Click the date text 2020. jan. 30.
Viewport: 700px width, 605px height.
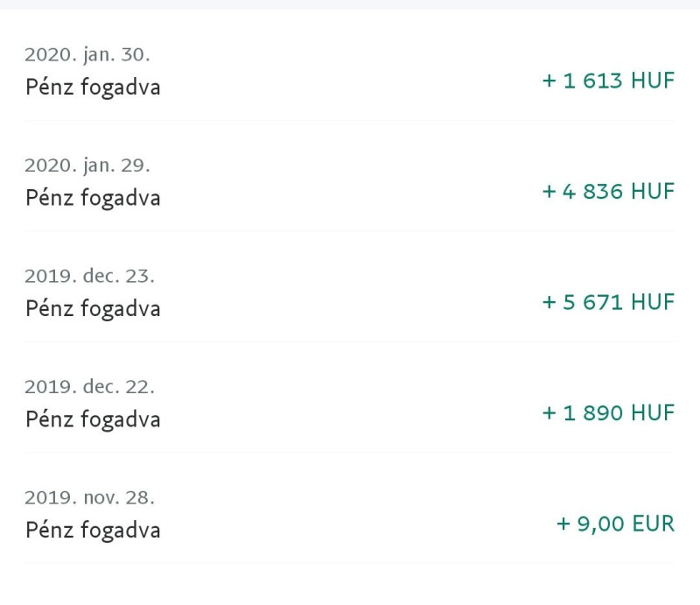coord(87,55)
